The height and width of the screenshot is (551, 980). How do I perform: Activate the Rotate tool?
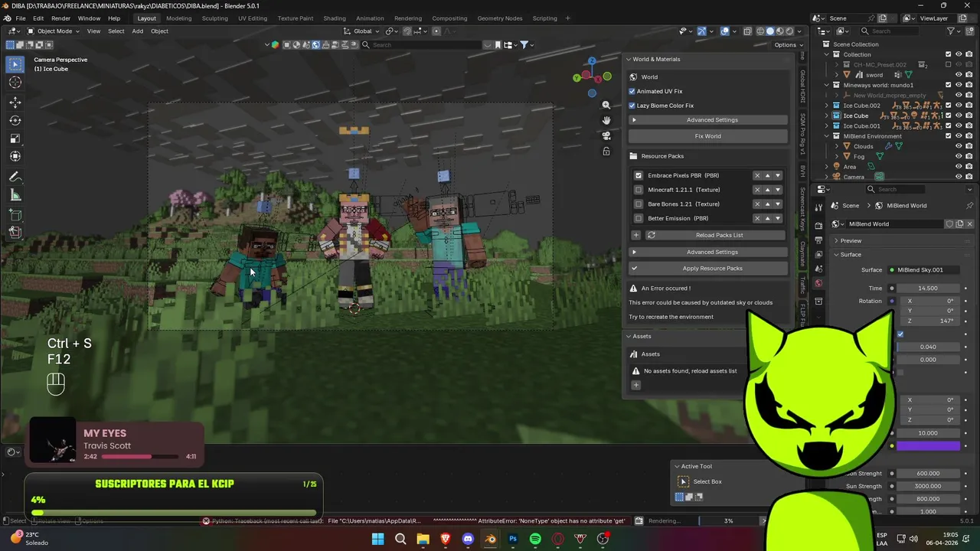click(15, 120)
